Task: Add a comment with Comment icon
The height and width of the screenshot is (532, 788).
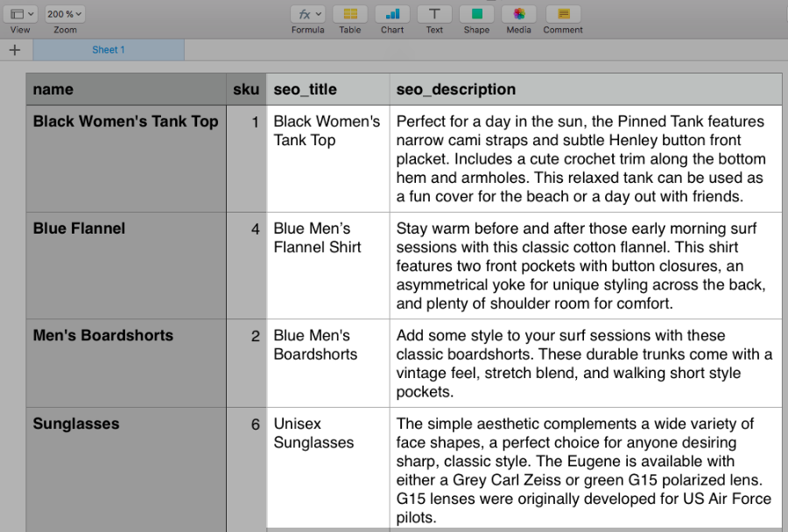Action: (x=563, y=14)
